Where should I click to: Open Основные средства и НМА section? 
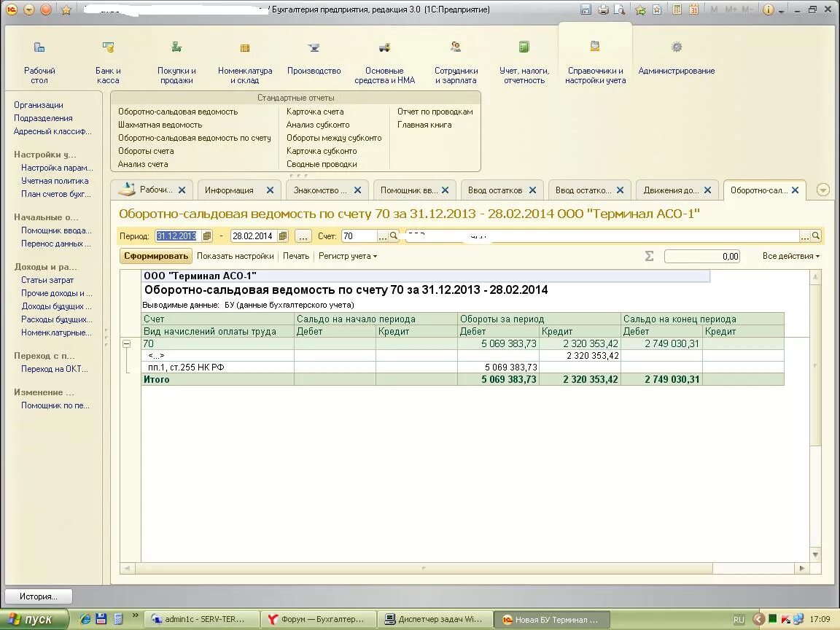click(x=384, y=63)
